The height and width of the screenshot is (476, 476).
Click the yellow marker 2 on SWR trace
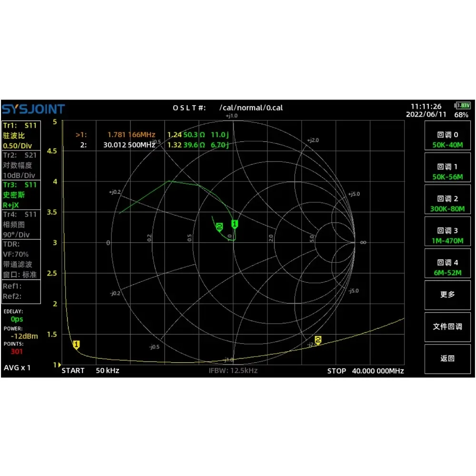pos(318,340)
